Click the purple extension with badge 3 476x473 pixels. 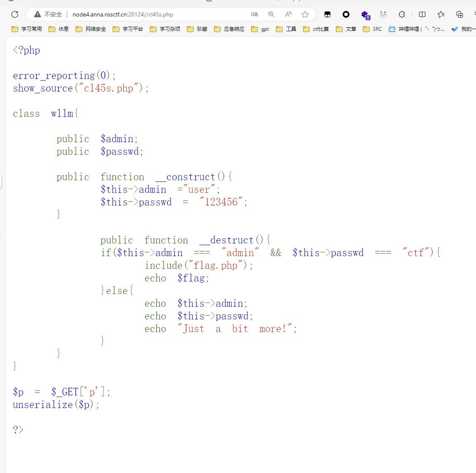click(x=365, y=15)
